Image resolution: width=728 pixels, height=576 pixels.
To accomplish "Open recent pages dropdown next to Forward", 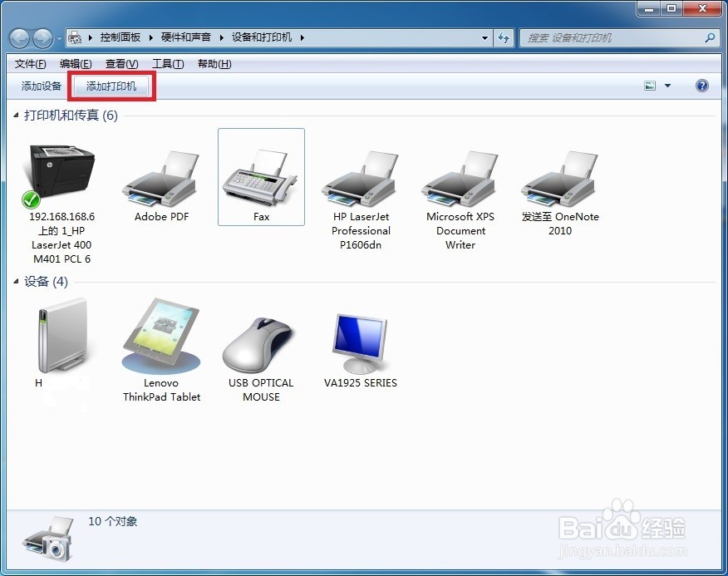I will tap(59, 38).
